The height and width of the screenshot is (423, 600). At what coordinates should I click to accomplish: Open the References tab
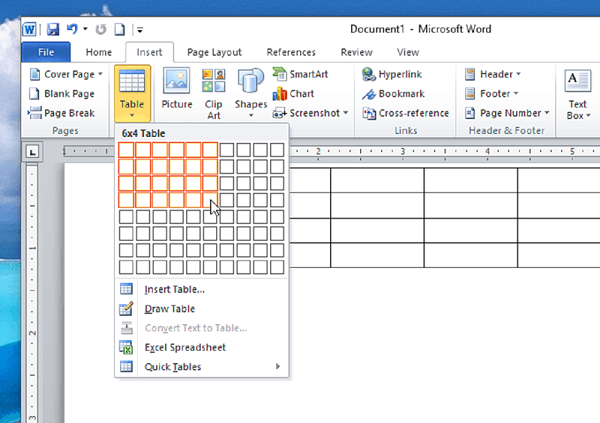pyautogui.click(x=291, y=52)
